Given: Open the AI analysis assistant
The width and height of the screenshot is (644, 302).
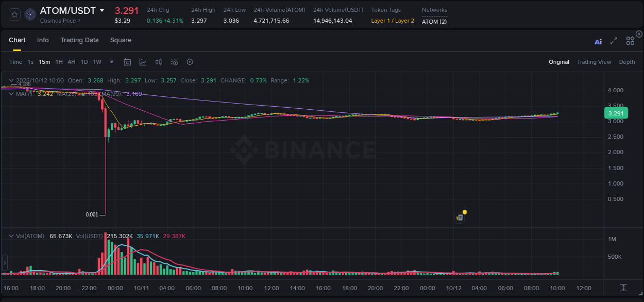Looking at the screenshot, I should pos(598,42).
